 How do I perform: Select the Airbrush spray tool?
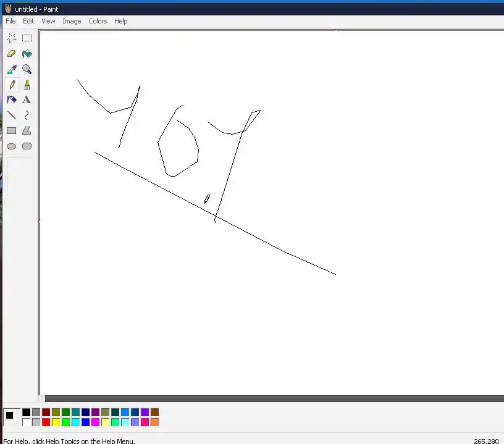[x=12, y=100]
